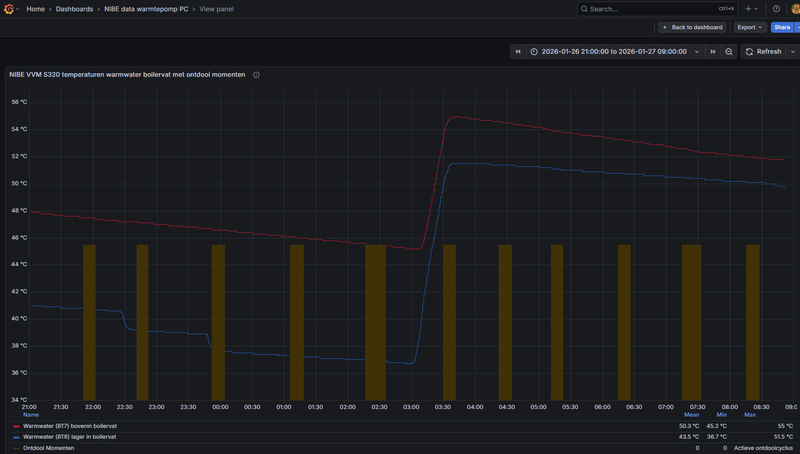This screenshot has width=800, height=454.
Task: Focus the Search field
Action: [657, 9]
